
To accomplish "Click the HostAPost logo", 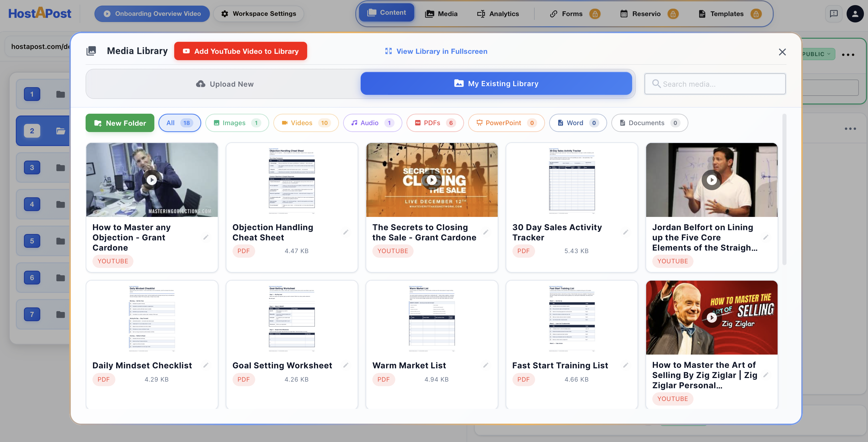I will click(39, 13).
